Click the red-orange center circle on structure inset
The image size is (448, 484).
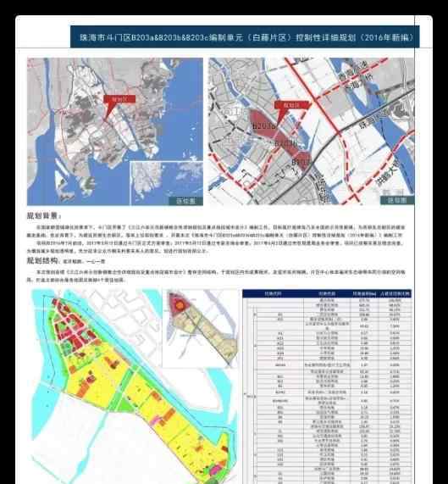[180, 306]
